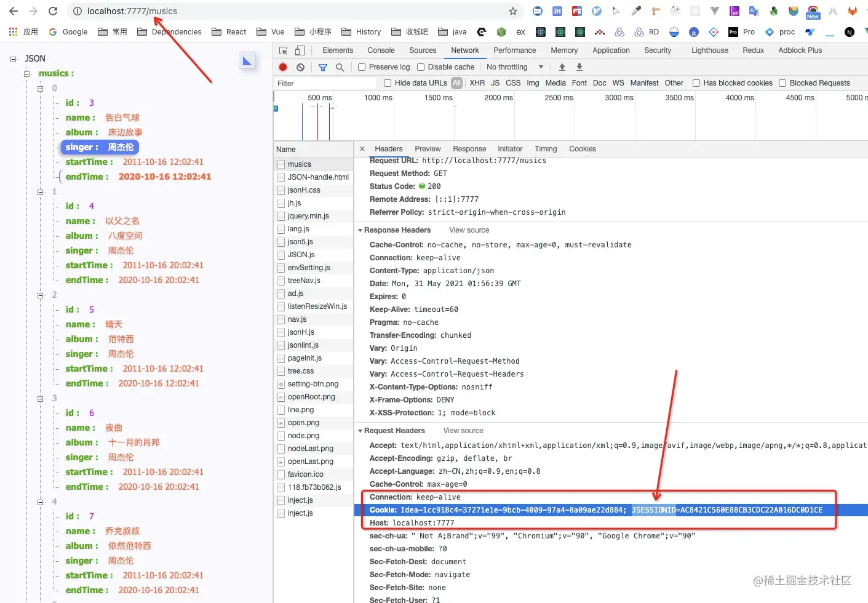
Task: Select the All request type filter
Action: pos(456,83)
